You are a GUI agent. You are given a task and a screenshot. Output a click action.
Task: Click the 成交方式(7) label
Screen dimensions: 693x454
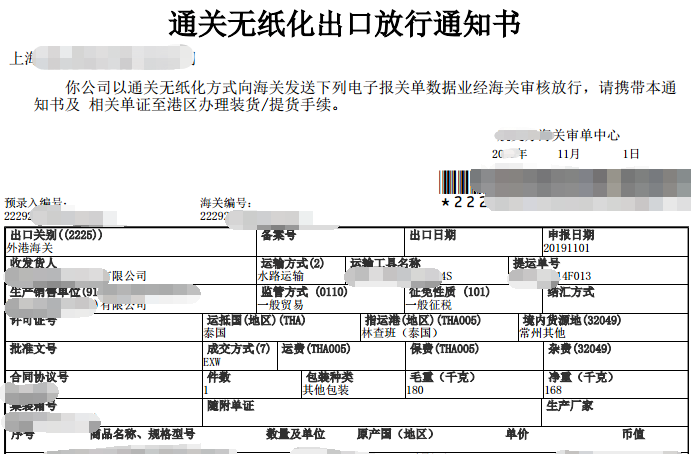238,349
